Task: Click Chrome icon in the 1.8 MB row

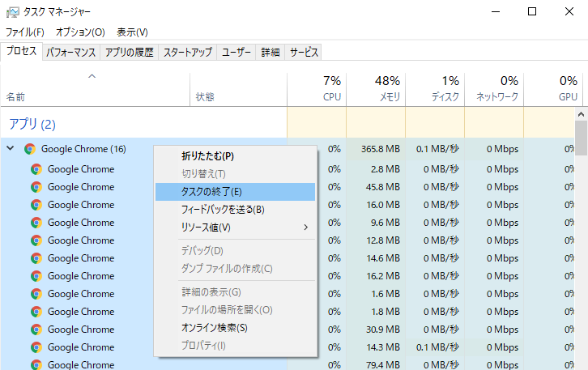Action: coord(36,312)
